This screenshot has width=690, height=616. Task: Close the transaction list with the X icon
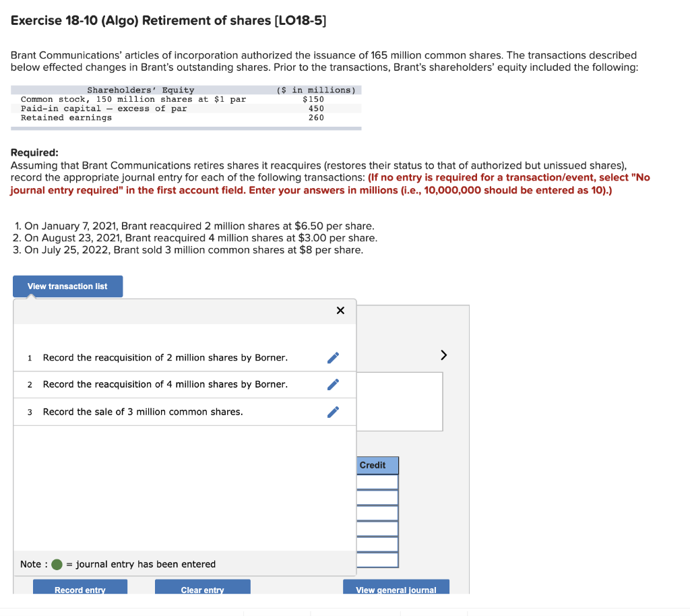(340, 311)
